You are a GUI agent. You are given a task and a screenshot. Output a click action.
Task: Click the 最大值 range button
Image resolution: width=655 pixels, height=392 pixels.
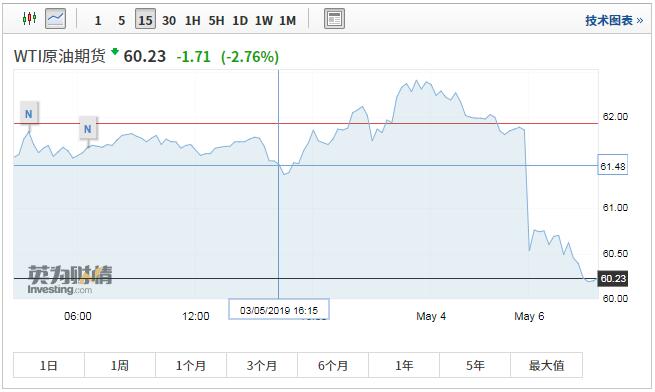click(546, 365)
